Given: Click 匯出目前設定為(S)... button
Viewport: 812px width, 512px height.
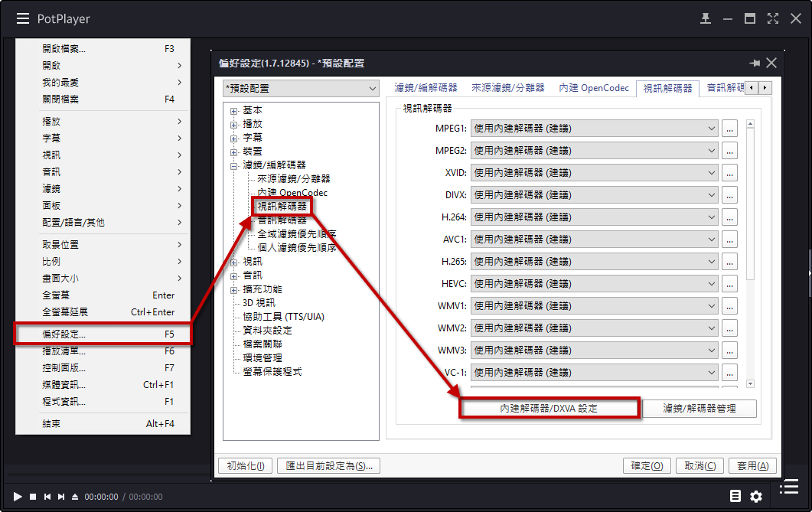Looking at the screenshot, I should [x=329, y=466].
